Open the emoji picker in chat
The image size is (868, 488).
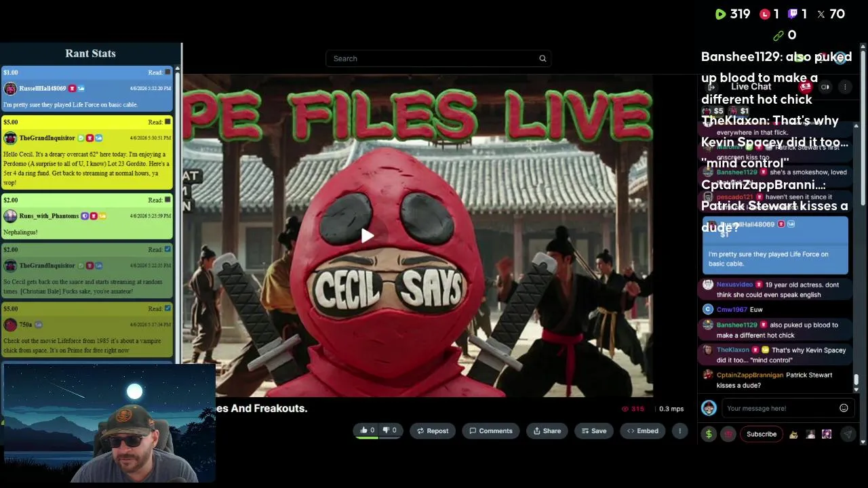(844, 408)
